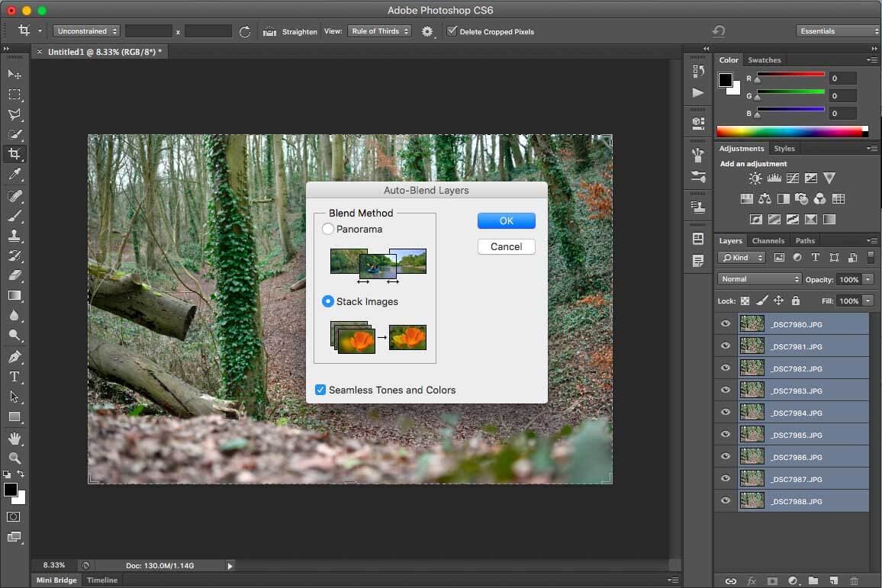882x588 pixels.
Task: Select the Panorama blend method
Action: pos(328,229)
